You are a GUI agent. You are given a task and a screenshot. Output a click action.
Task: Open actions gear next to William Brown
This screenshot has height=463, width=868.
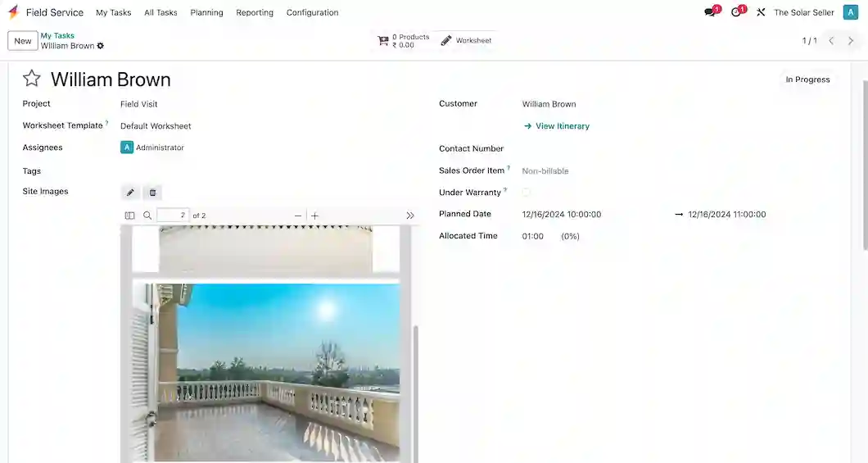click(x=101, y=46)
